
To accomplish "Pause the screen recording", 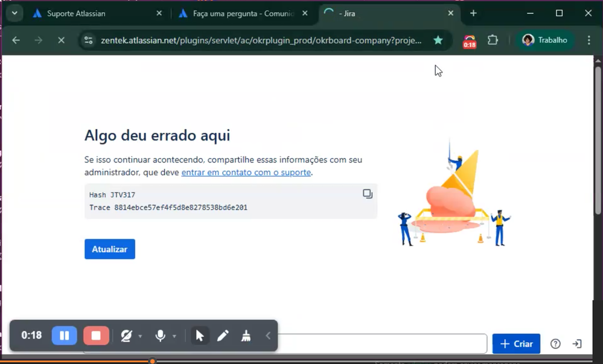I will [x=65, y=336].
